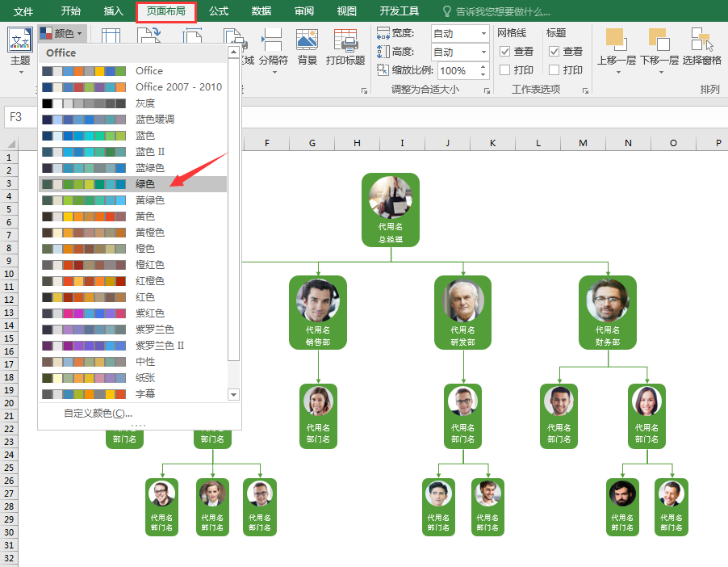Select the 红橙色 color scheme
This screenshot has width=728, height=567.
tap(133, 281)
